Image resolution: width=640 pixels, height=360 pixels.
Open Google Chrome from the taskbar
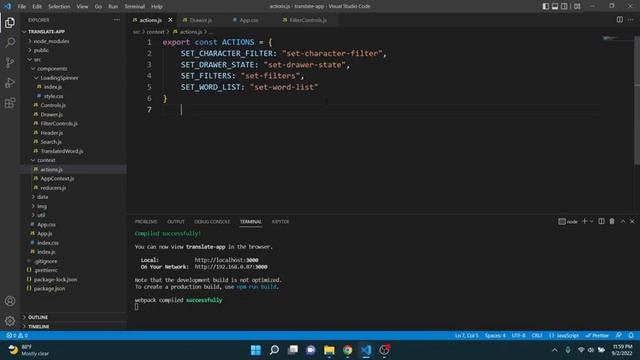(x=347, y=350)
